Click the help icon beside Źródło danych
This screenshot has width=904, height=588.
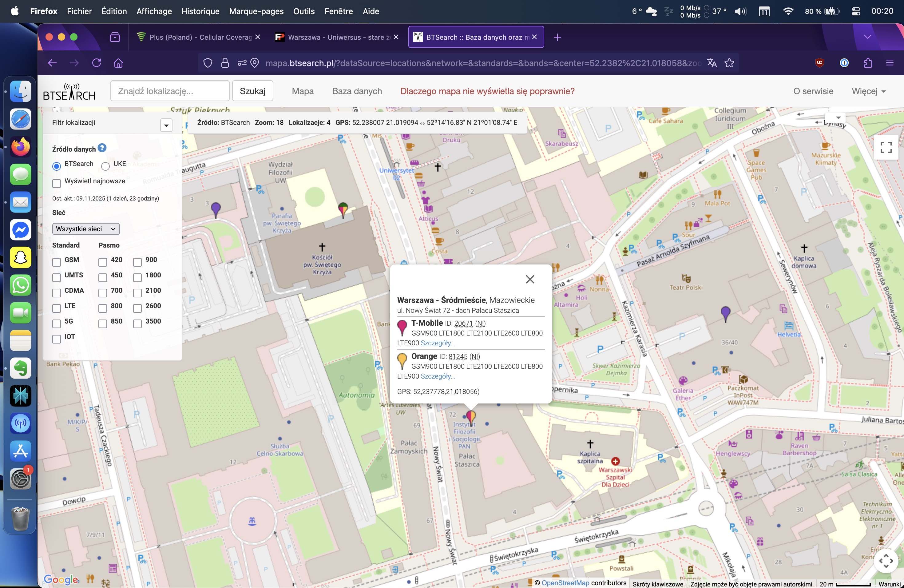pos(102,148)
